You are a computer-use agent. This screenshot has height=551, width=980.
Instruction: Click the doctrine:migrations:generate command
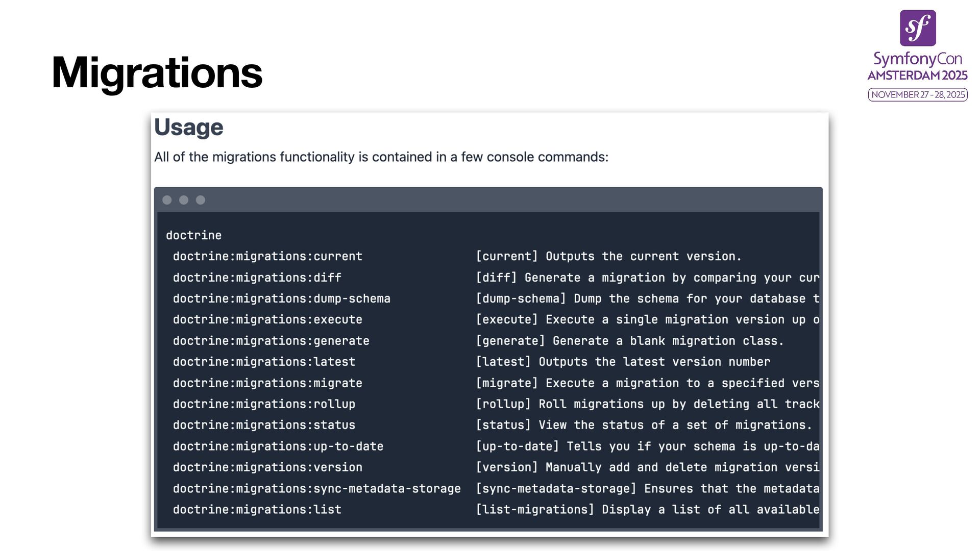[x=271, y=341]
